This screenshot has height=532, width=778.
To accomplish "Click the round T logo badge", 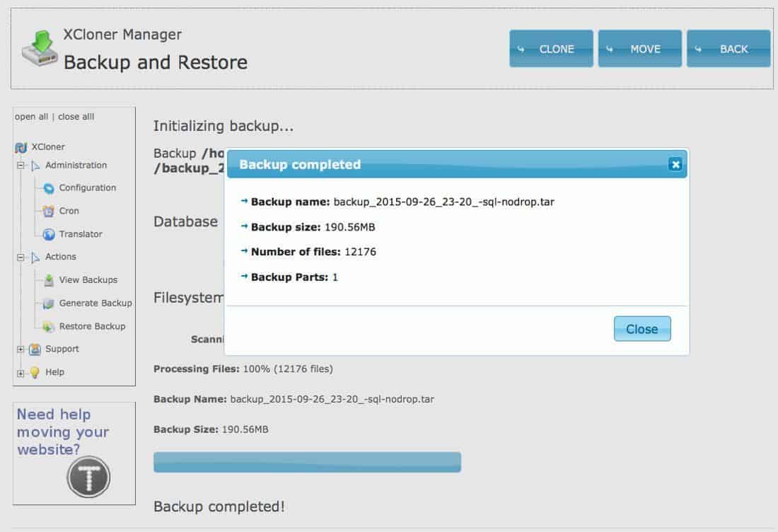I will [x=88, y=477].
